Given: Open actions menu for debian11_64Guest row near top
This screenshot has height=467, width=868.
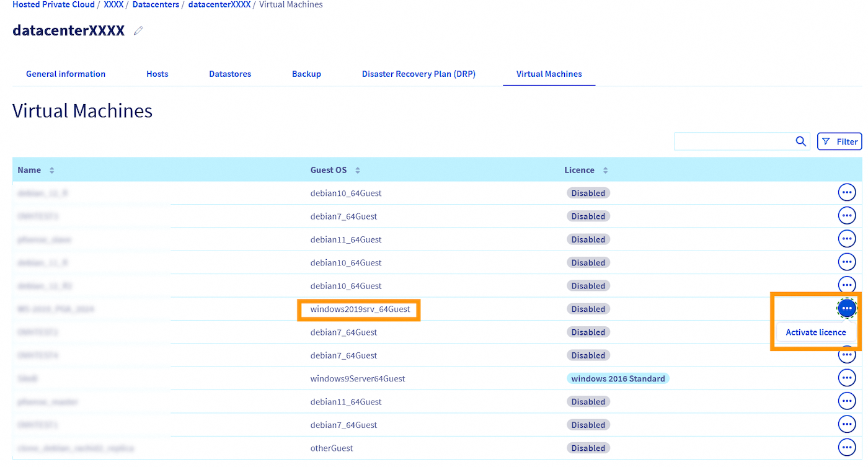Looking at the screenshot, I should 846,239.
